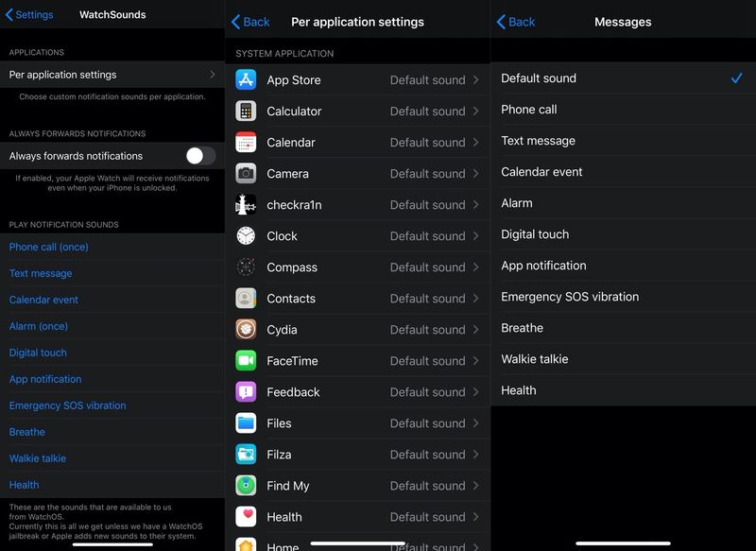
Task: Tap the Camera app icon
Action: (246, 174)
